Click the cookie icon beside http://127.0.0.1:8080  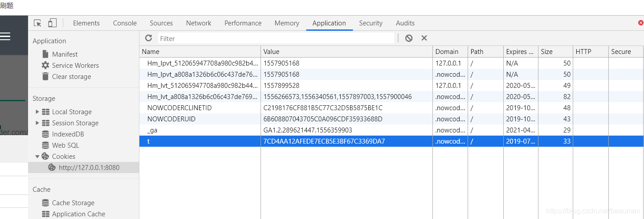(x=52, y=168)
